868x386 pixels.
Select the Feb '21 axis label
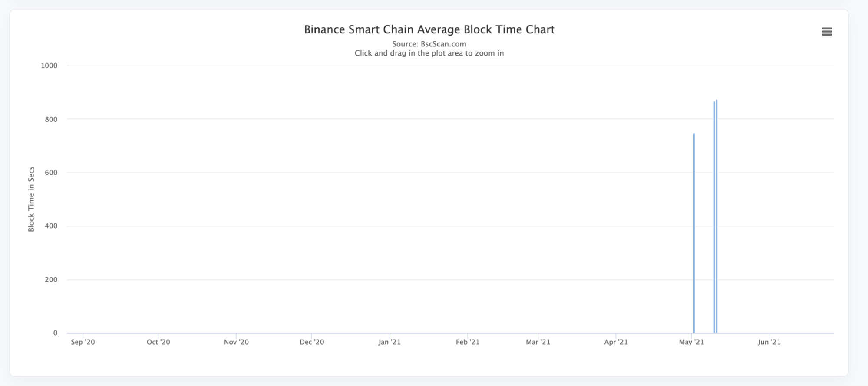click(468, 342)
